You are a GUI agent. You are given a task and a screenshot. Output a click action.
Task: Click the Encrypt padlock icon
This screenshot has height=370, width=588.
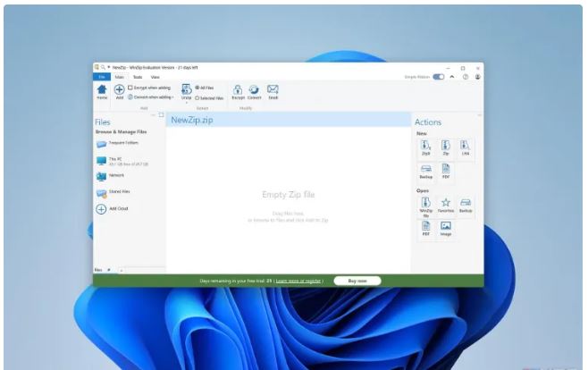click(x=238, y=89)
